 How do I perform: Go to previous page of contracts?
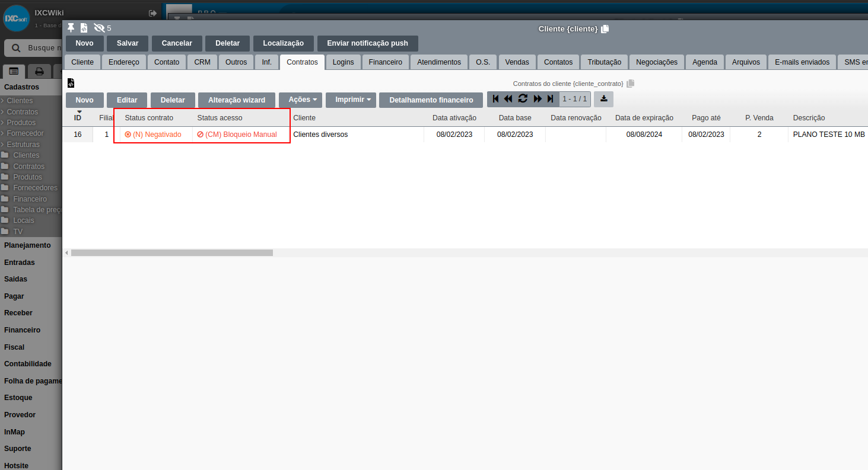pos(508,99)
